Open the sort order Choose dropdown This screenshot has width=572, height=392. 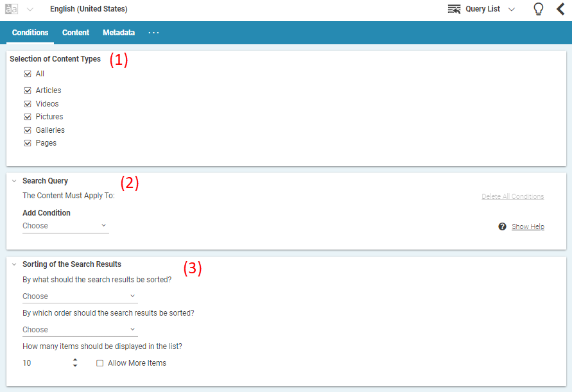78,329
